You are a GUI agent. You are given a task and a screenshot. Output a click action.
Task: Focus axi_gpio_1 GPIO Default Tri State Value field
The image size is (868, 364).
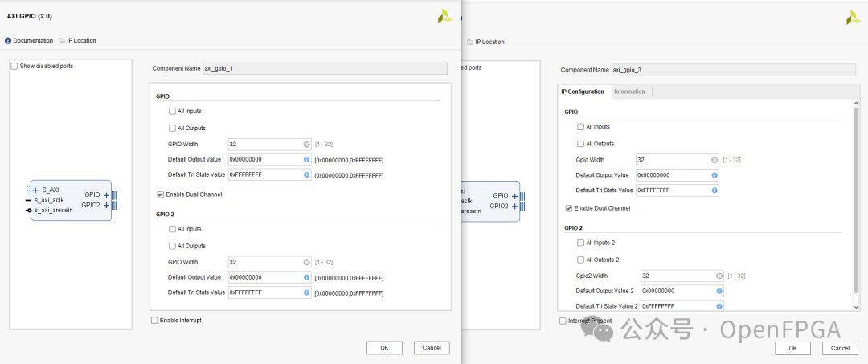(270, 175)
